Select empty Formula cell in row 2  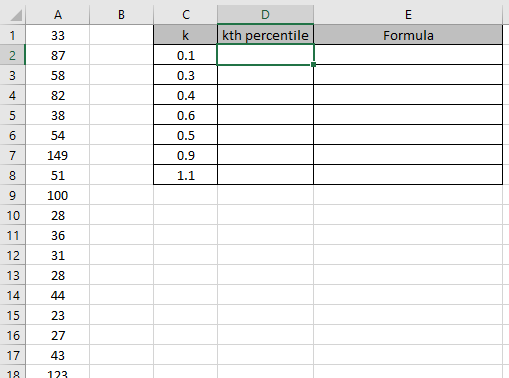[408, 55]
